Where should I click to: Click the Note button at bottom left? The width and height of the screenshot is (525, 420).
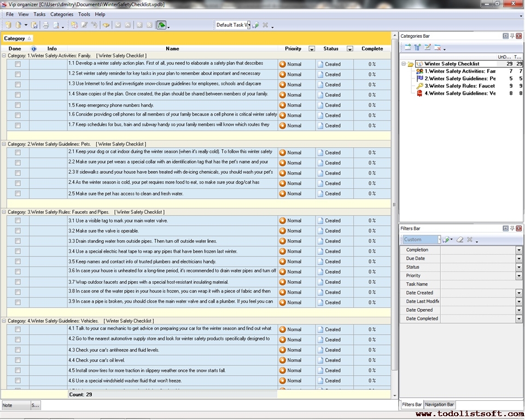[14, 405]
